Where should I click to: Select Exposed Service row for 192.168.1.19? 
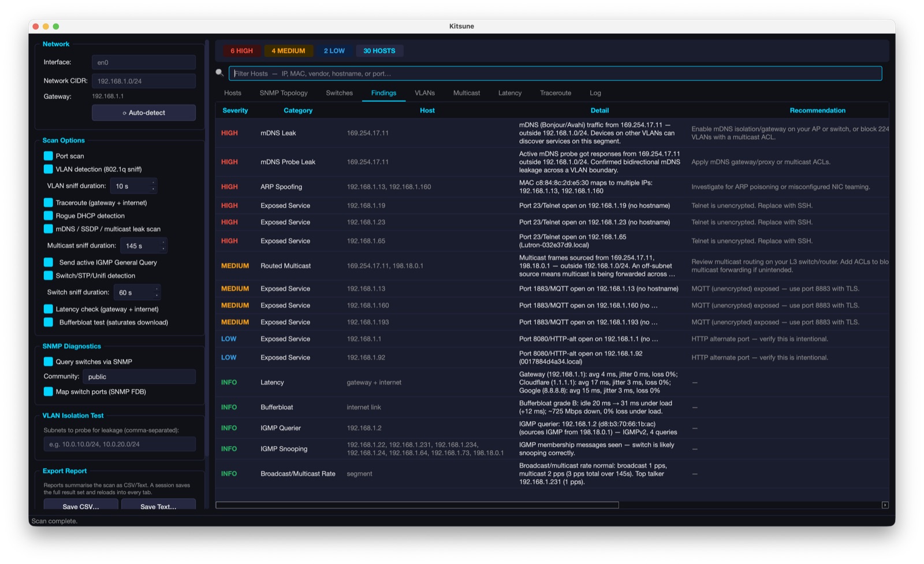[552, 206]
